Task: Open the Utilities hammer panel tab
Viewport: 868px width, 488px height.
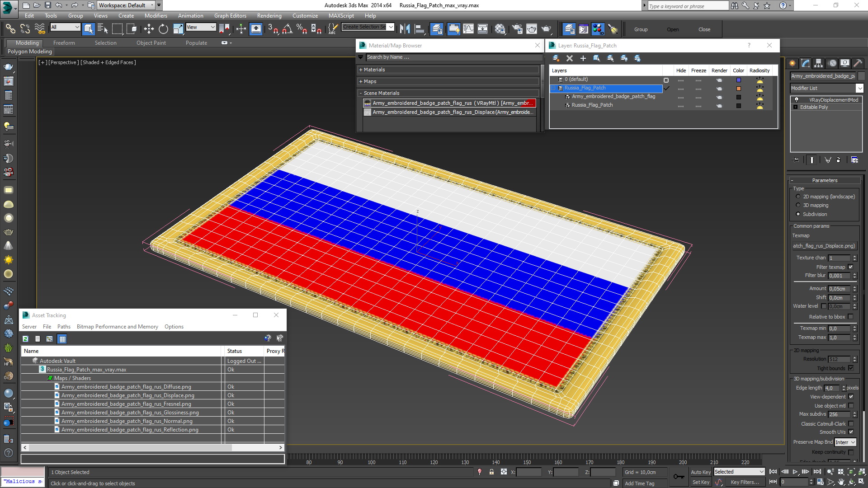Action: [x=858, y=63]
